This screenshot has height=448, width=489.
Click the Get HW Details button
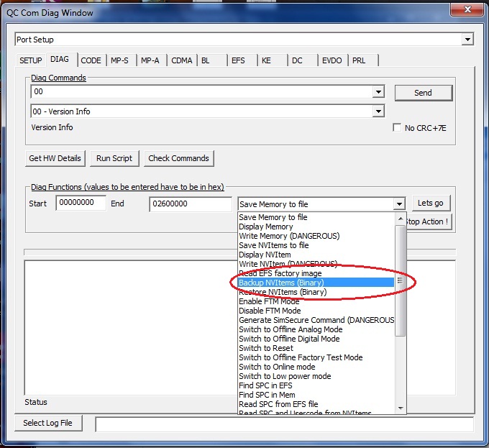55,158
